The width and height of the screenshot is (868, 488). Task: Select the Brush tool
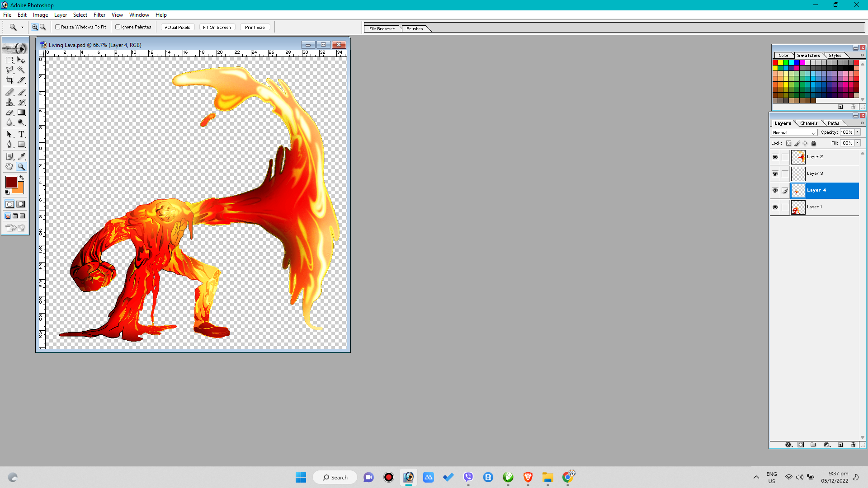21,92
